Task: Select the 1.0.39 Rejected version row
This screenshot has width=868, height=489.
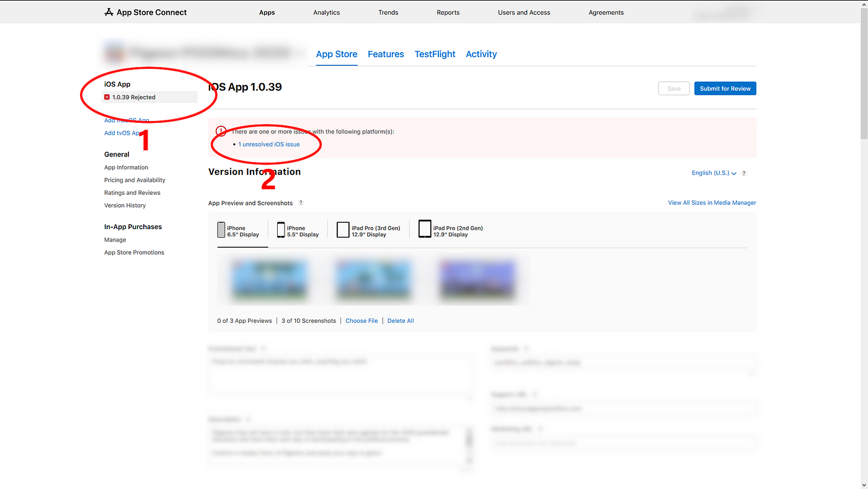Action: 149,97
